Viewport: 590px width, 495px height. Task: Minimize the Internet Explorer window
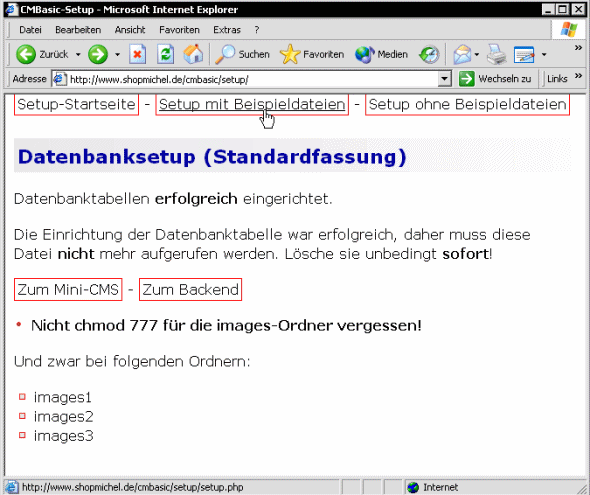pos(548,9)
